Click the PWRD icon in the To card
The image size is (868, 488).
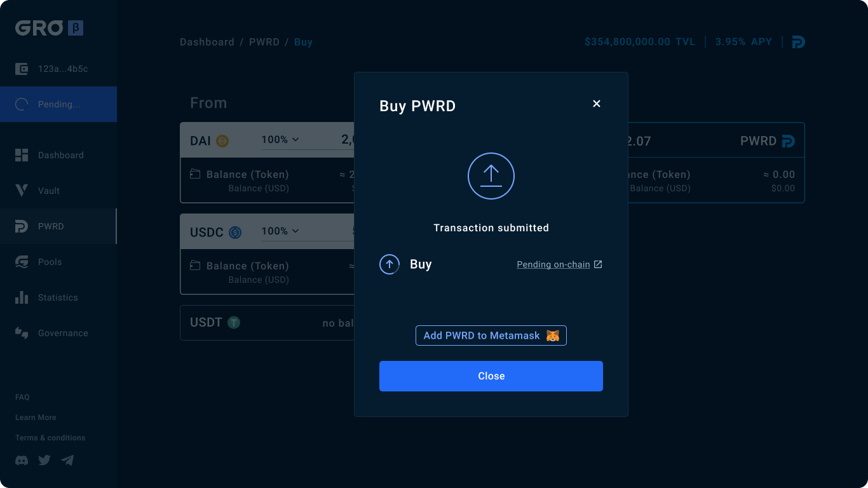tap(789, 141)
